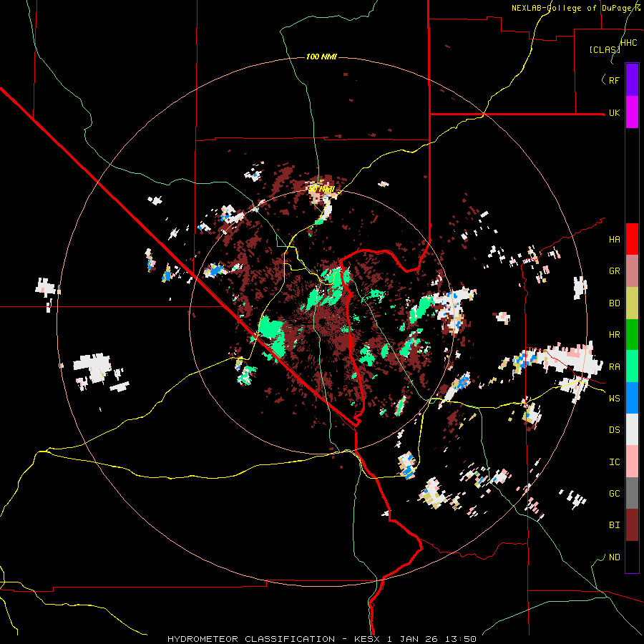Click the blue WS legend color swatch
This screenshot has width=644, height=644.
click(x=632, y=398)
